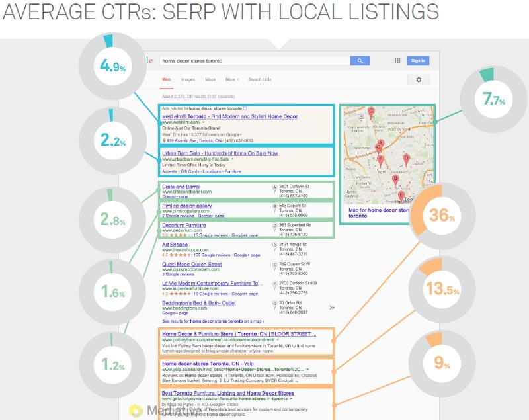The width and height of the screenshot is (529, 420).
Task: Open the Pimlico design gallery listing
Action: coord(187,206)
